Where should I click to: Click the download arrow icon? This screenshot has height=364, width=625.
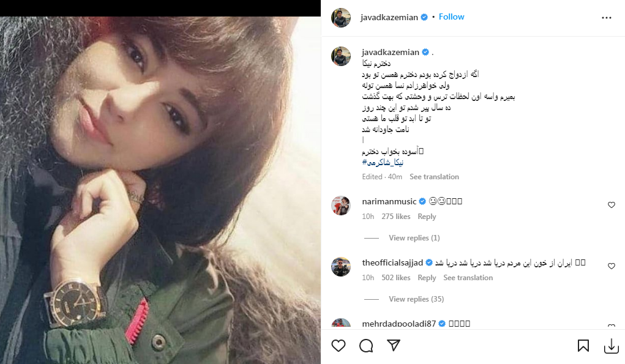point(611,346)
